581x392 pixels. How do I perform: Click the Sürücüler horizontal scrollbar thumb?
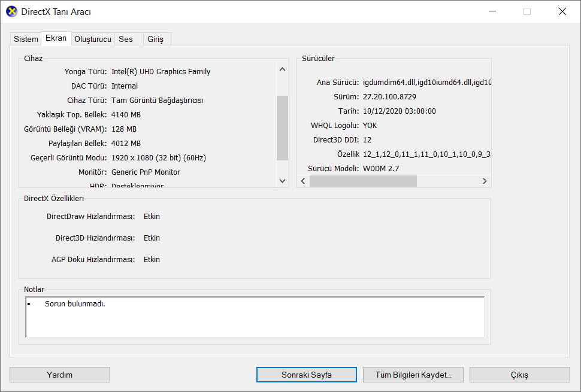(363, 181)
